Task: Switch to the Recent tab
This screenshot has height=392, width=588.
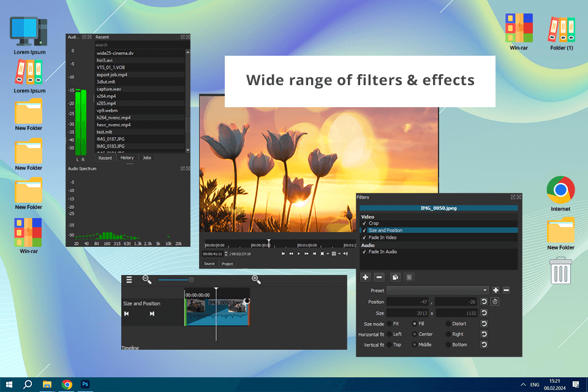Action: pos(105,158)
